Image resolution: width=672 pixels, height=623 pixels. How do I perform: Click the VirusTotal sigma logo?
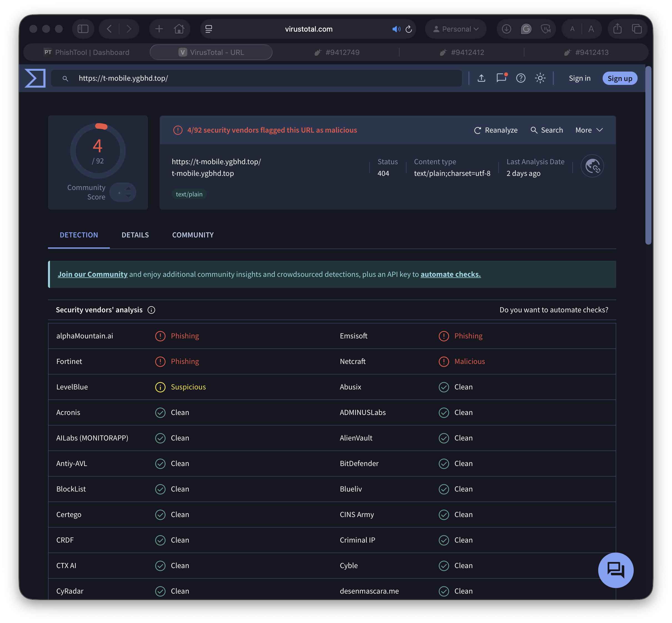click(x=36, y=78)
